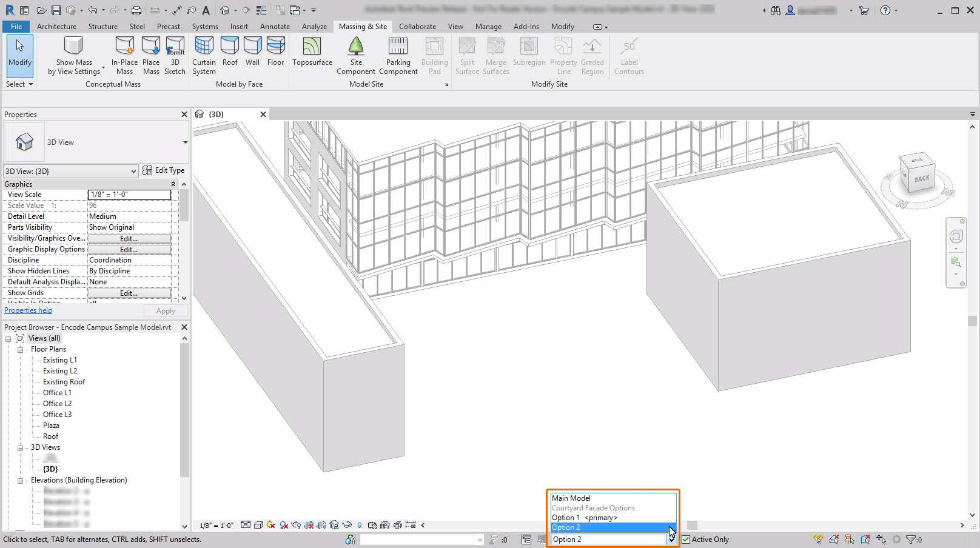Screen dimensions: 980x548
Task: Open the Collaborate ribbon tab
Action: coord(417,27)
